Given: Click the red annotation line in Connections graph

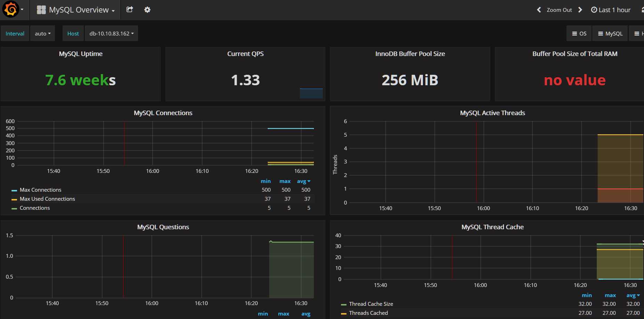Looking at the screenshot, I should tap(124, 143).
